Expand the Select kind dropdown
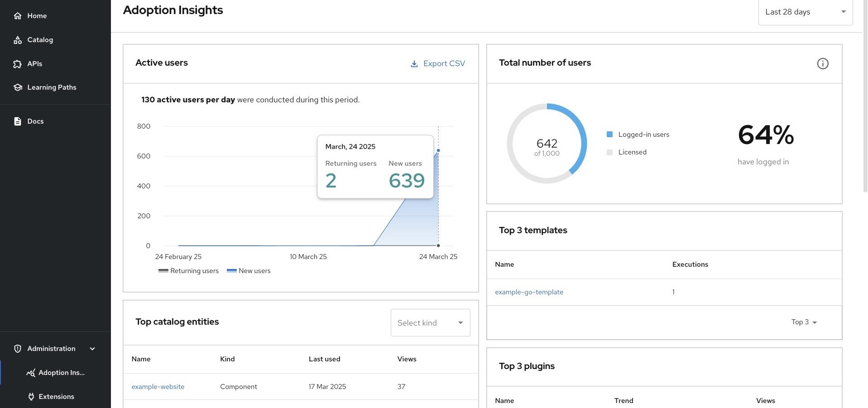868x408 pixels. [x=430, y=322]
